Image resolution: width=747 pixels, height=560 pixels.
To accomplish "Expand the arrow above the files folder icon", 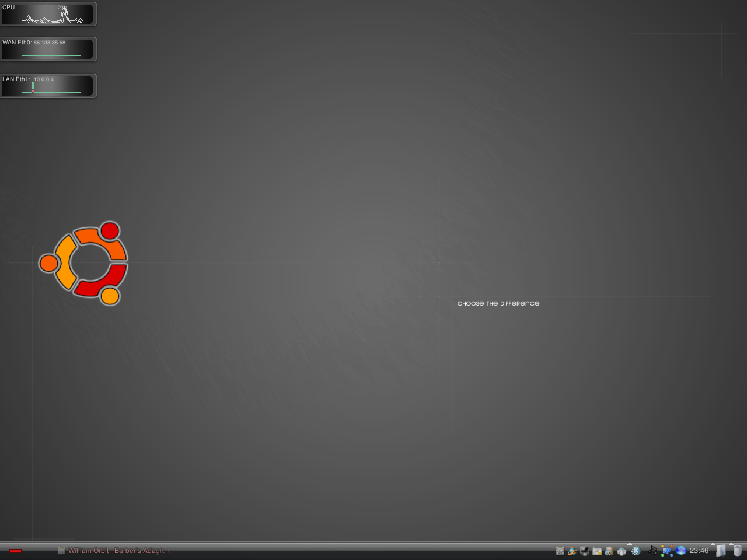I will (x=713, y=544).
